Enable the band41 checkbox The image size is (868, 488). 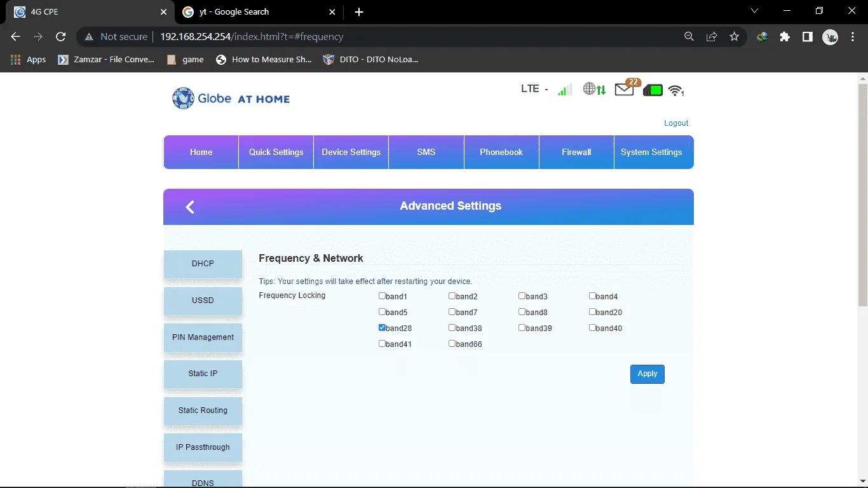click(x=382, y=343)
